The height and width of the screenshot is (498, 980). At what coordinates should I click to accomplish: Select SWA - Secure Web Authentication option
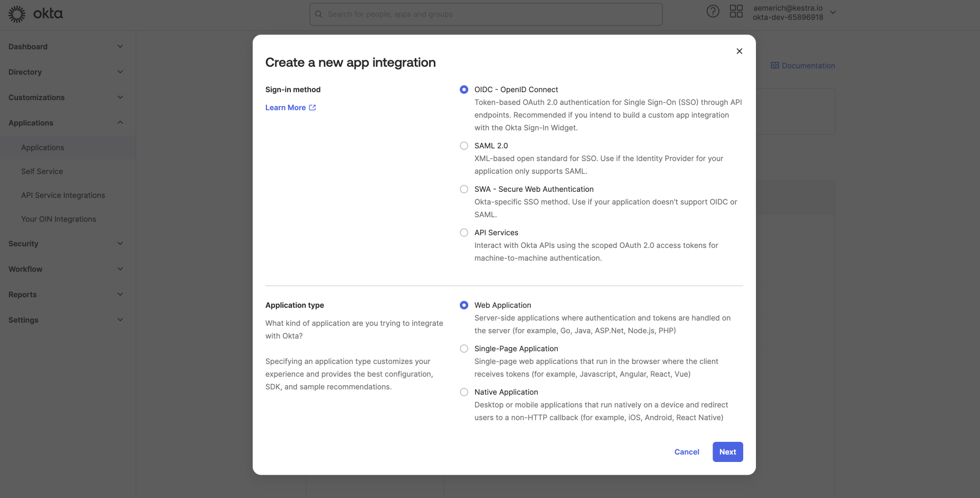tap(464, 189)
